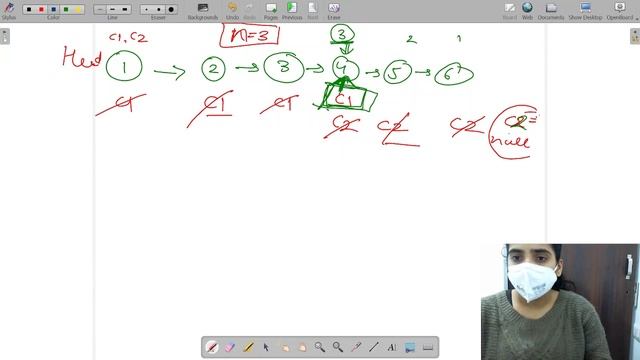Add a new page with Pages
This screenshot has height=360, width=640.
(271, 11)
